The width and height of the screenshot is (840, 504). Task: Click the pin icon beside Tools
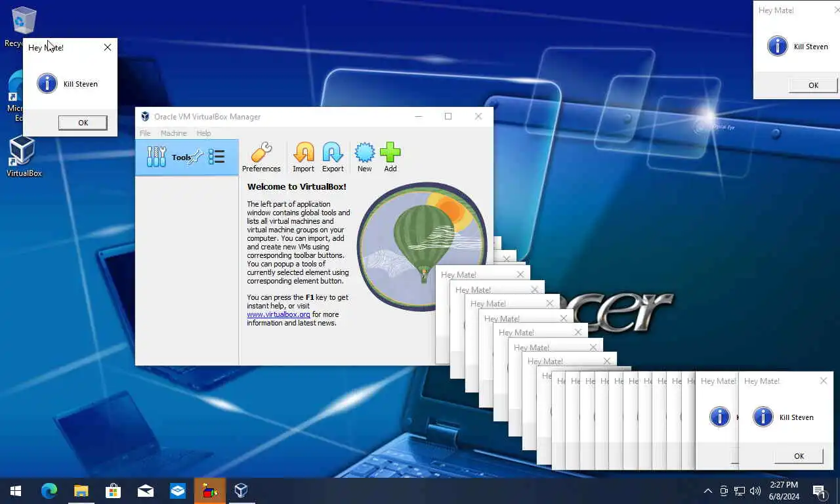pyautogui.click(x=196, y=157)
